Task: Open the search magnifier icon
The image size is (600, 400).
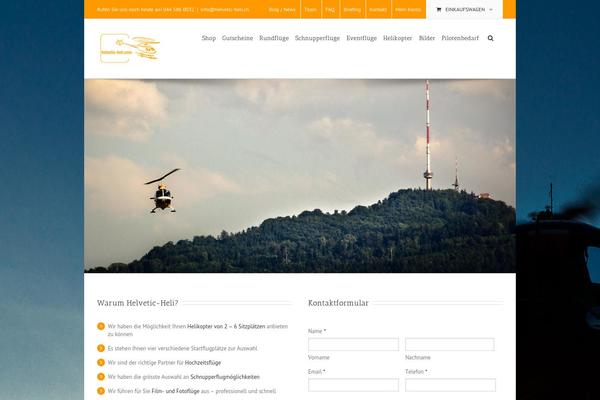Action: (x=490, y=38)
